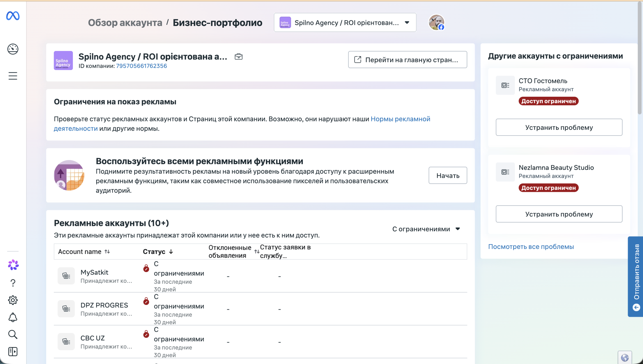Click Устранить проблему for СТО Гостомель
The width and height of the screenshot is (643, 364).
(x=559, y=127)
